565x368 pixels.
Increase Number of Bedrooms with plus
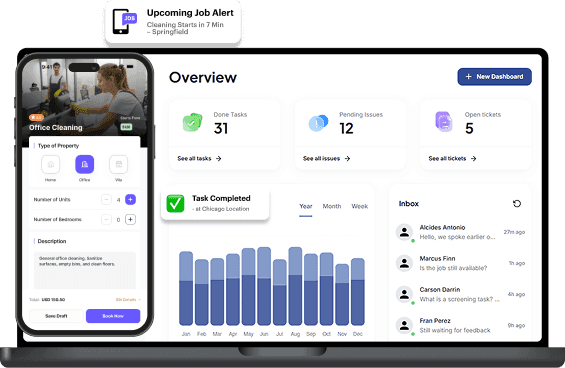click(x=130, y=219)
